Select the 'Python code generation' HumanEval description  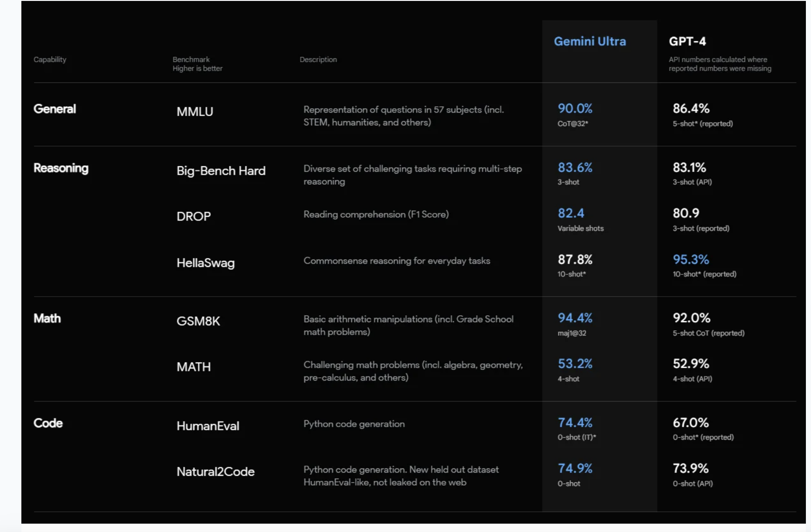click(354, 424)
